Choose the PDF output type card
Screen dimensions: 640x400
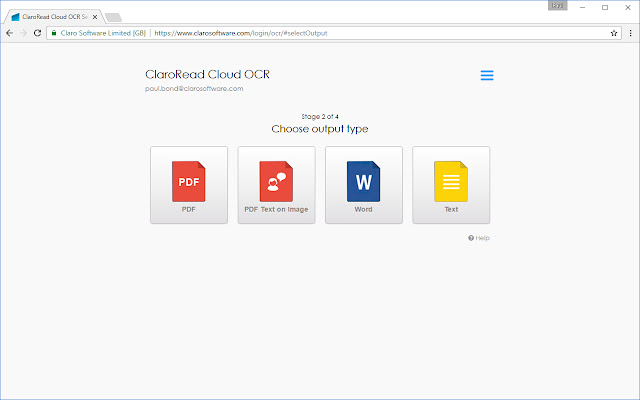click(x=189, y=185)
